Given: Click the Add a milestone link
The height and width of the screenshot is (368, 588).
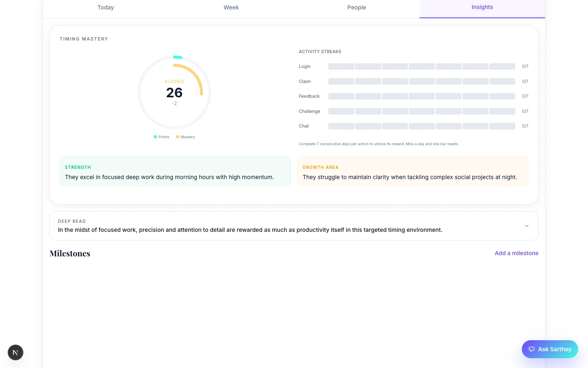Looking at the screenshot, I should 516,253.
